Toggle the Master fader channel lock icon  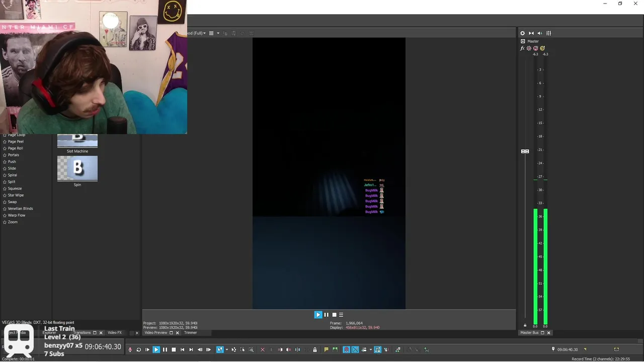pos(525,325)
